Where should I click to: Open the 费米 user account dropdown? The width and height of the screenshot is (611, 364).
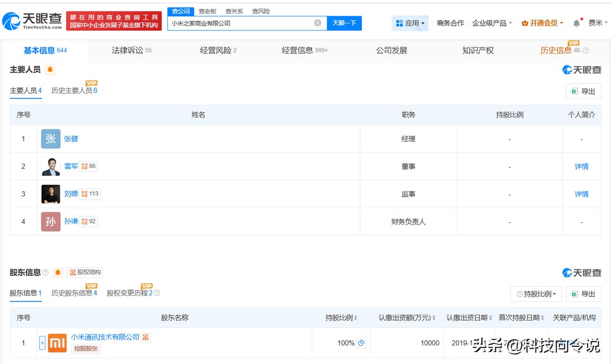click(598, 23)
